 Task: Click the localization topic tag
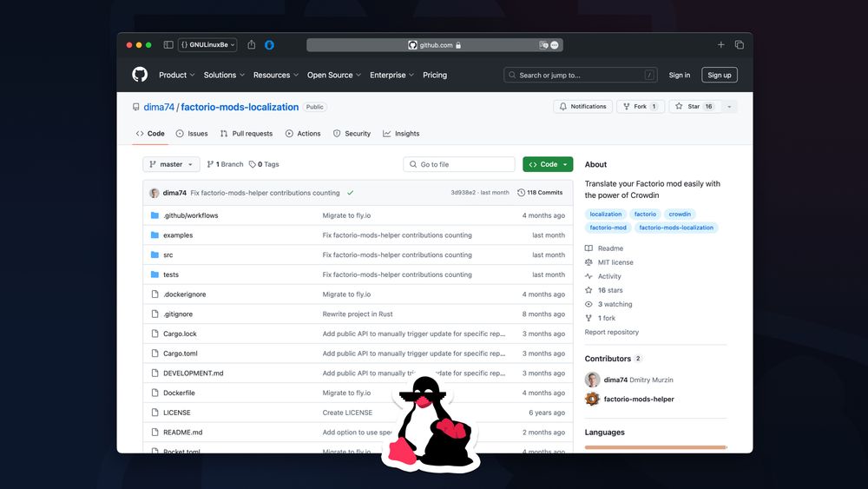(x=606, y=214)
